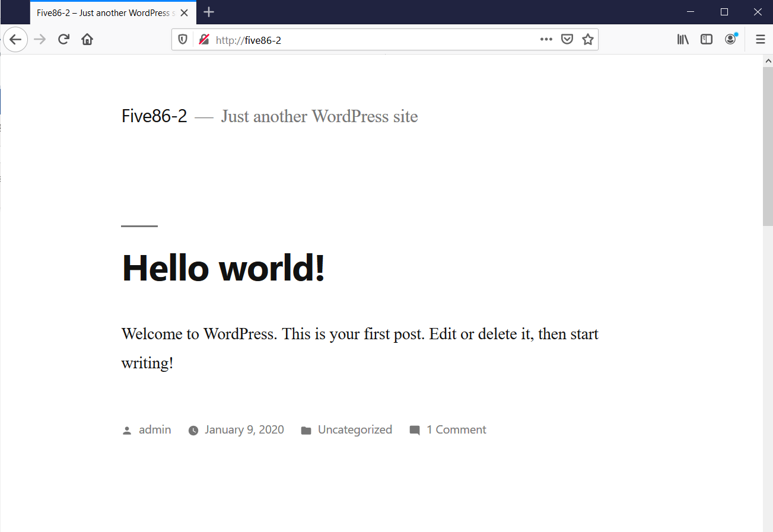
Task: Go to the Firefox home page
Action: [x=87, y=40]
